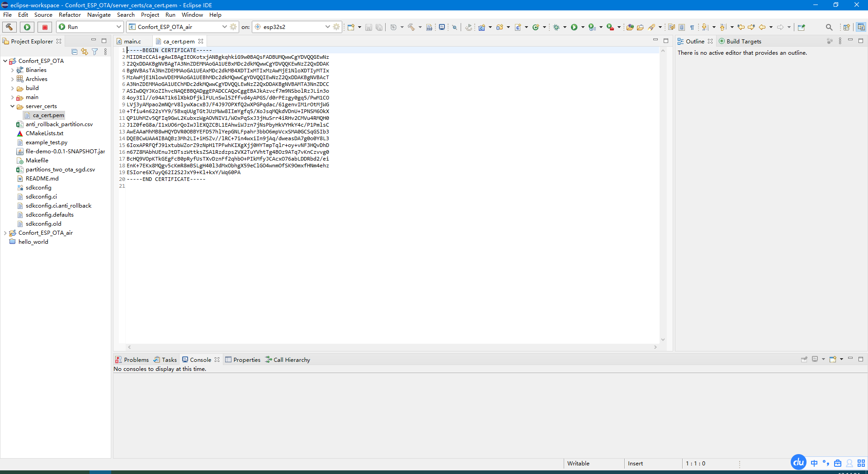The width and height of the screenshot is (868, 474).
Task: Collapse the server_certs folder
Action: (12, 106)
